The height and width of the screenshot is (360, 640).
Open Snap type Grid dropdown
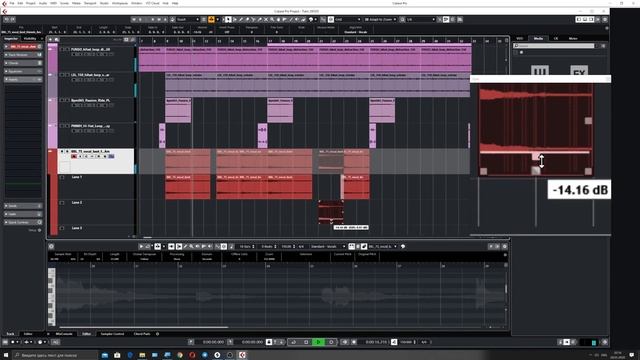click(x=348, y=19)
